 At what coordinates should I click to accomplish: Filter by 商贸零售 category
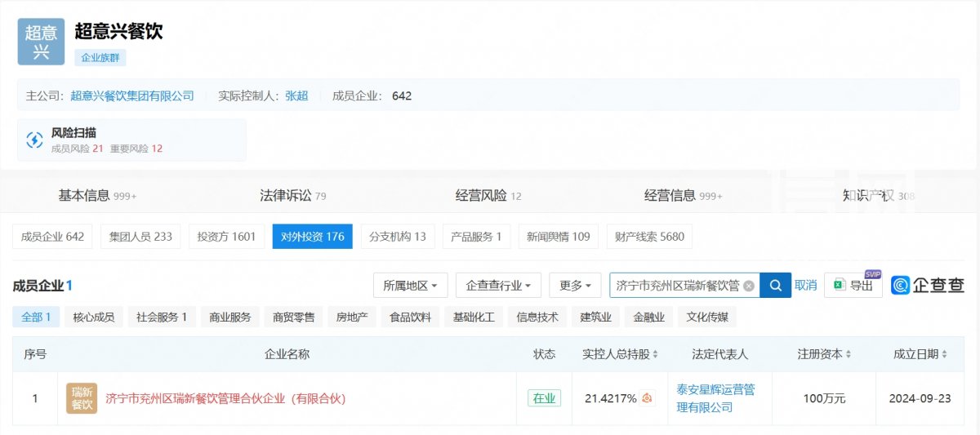pyautogui.click(x=294, y=317)
